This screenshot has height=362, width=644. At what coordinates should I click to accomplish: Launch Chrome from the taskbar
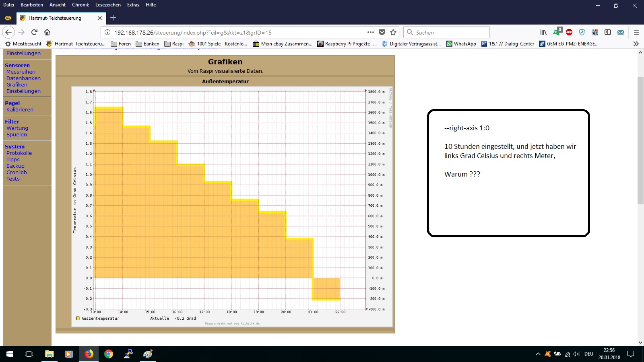(109, 354)
